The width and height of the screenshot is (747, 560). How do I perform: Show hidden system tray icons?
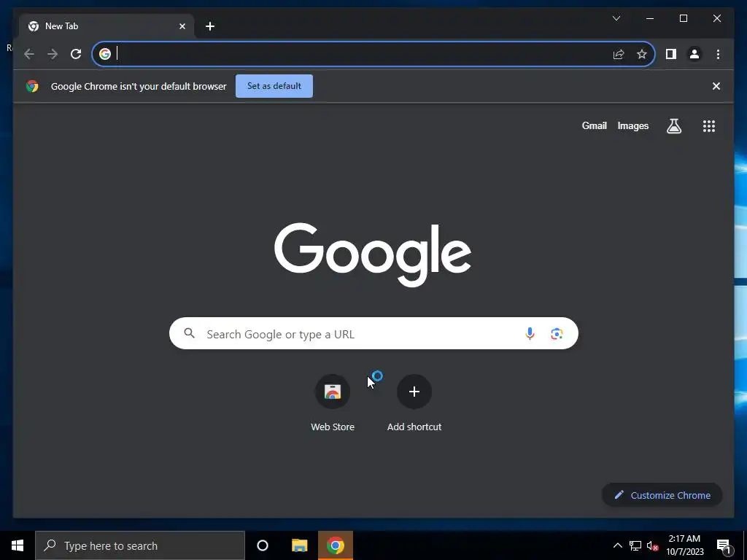point(617,545)
